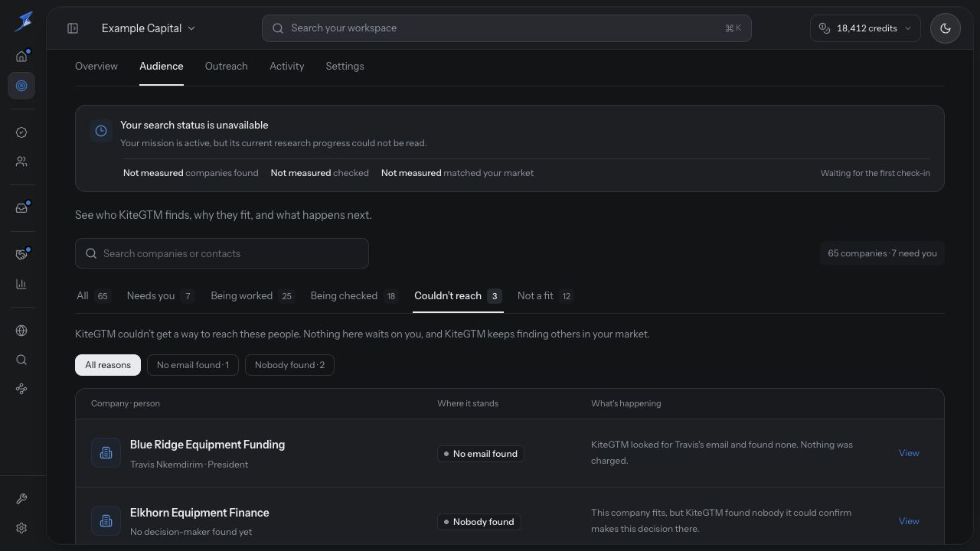Click the Blue Ridge Equipment Funding building icon
The image size is (980, 551).
pyautogui.click(x=106, y=453)
